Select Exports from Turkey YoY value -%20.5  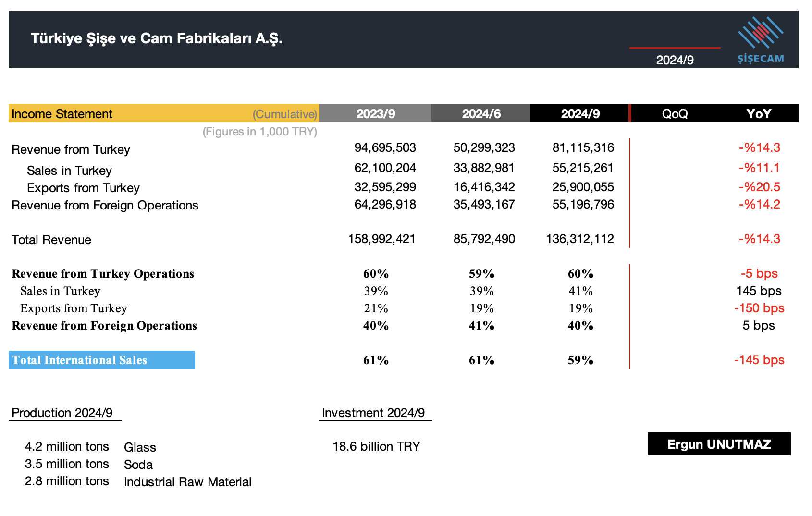tap(759, 187)
